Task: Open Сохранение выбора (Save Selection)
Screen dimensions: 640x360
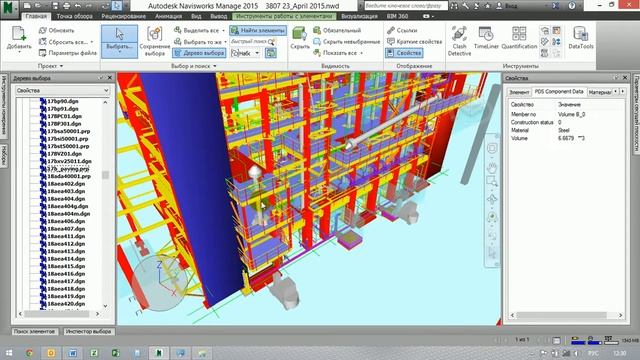Action: (155, 41)
